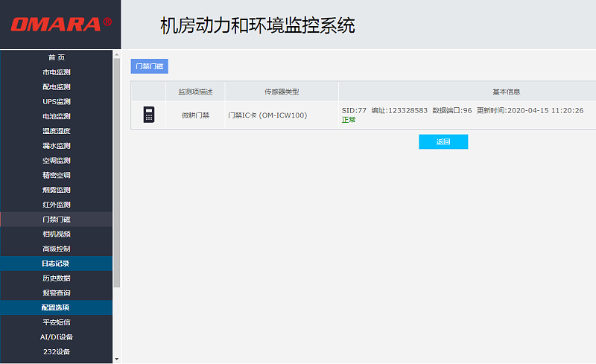Click the sidebar scrollbar down arrow
This screenshot has height=364, width=596.
click(116, 359)
